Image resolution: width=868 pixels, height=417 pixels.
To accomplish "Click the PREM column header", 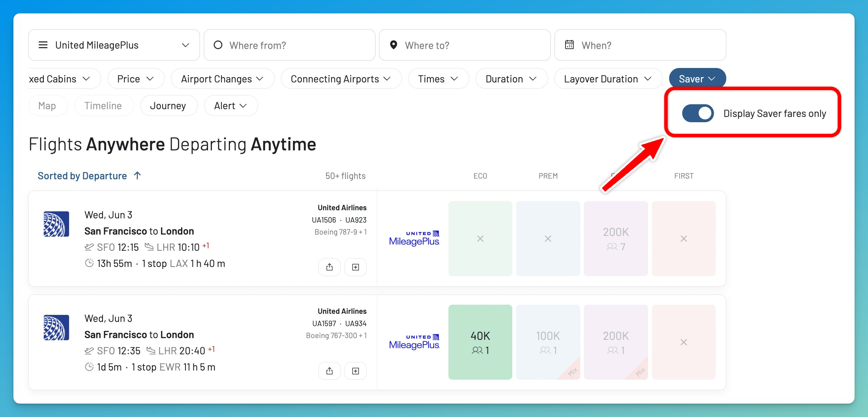I will point(548,176).
